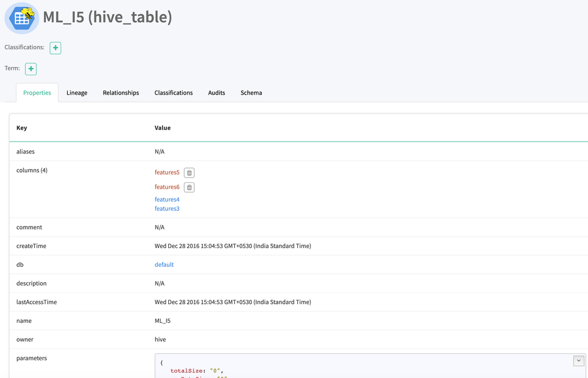Click the totalSize entry in parameters JSON
The width and height of the screenshot is (588, 378).
[197, 370]
